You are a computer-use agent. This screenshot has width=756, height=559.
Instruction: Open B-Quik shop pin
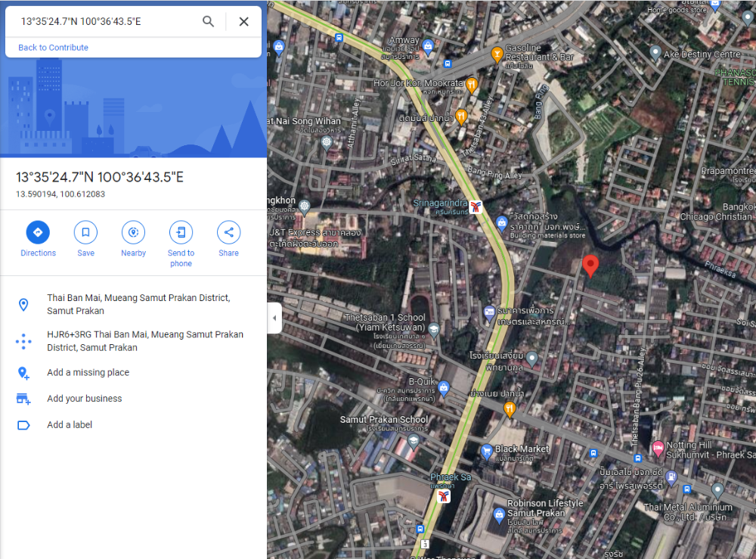point(444,387)
